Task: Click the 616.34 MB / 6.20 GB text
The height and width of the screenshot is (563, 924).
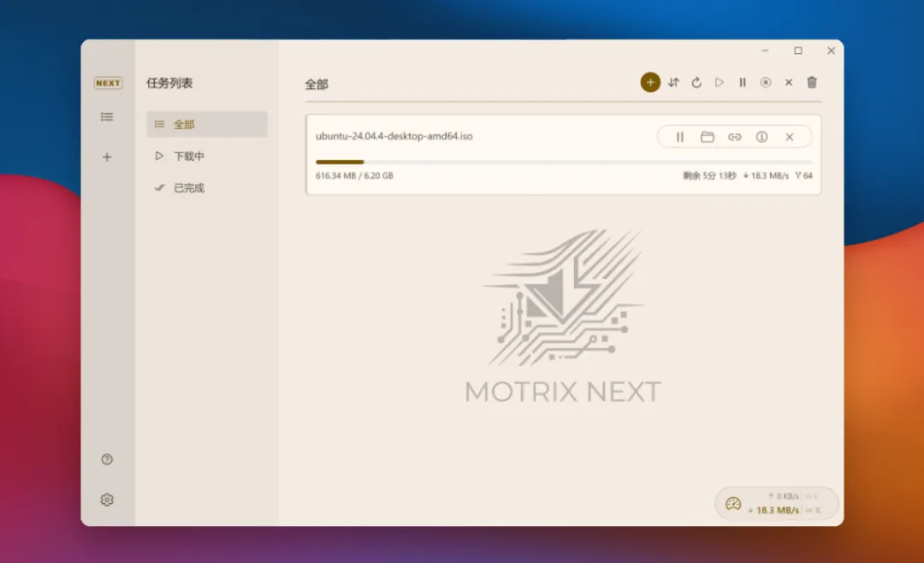Action: click(x=354, y=175)
